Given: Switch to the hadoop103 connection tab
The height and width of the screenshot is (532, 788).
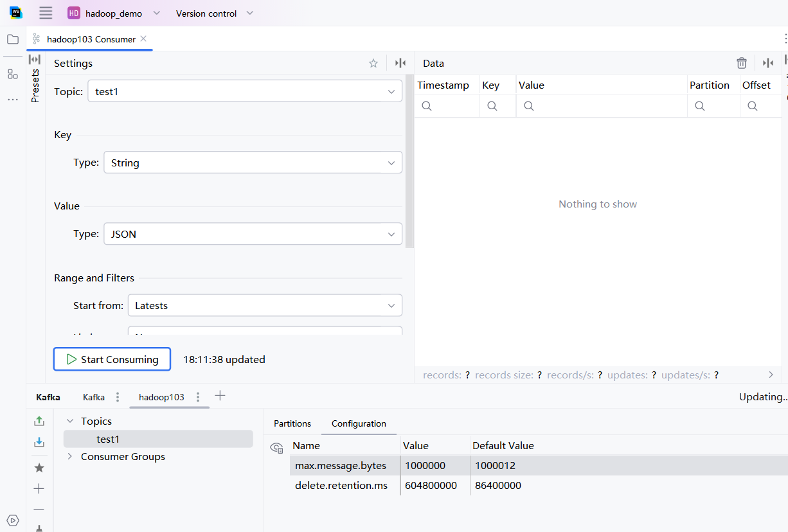Looking at the screenshot, I should (x=161, y=397).
